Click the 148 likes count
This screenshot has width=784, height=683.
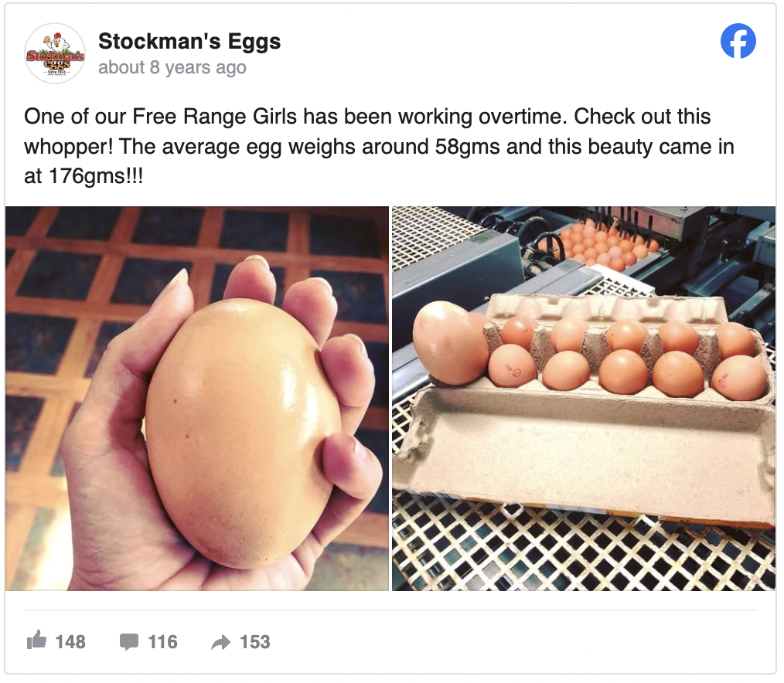click(70, 641)
